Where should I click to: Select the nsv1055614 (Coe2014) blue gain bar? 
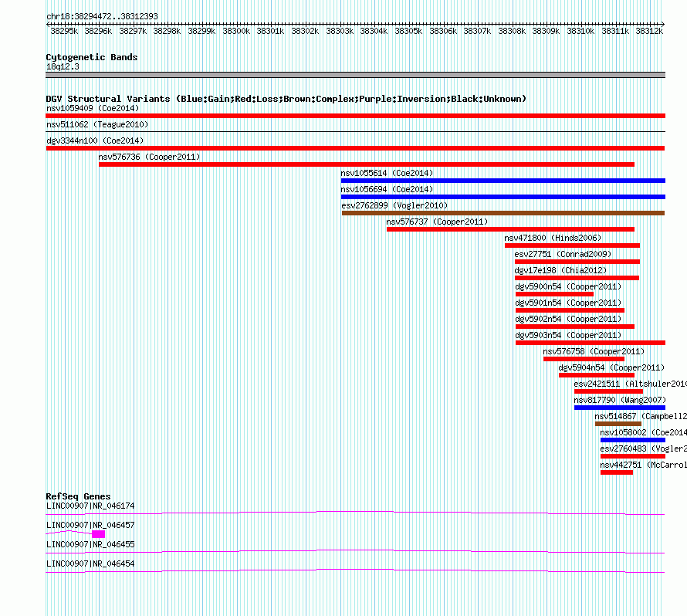[x=503, y=181]
